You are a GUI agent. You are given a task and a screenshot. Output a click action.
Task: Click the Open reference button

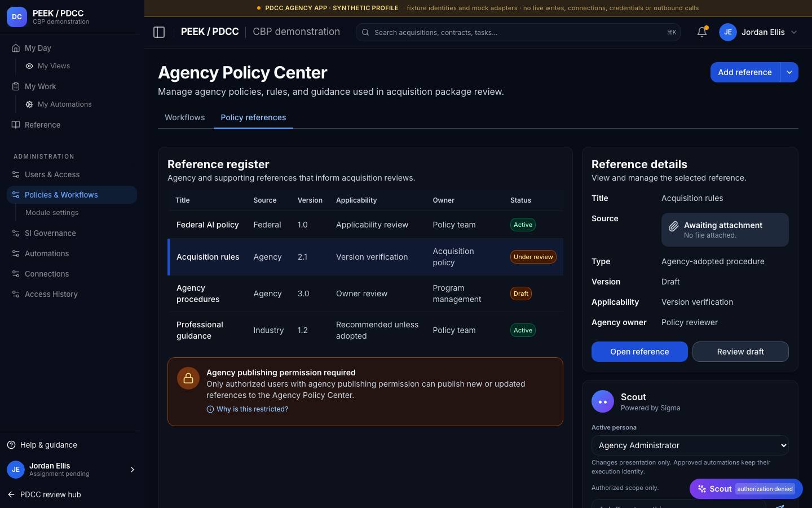tap(639, 352)
